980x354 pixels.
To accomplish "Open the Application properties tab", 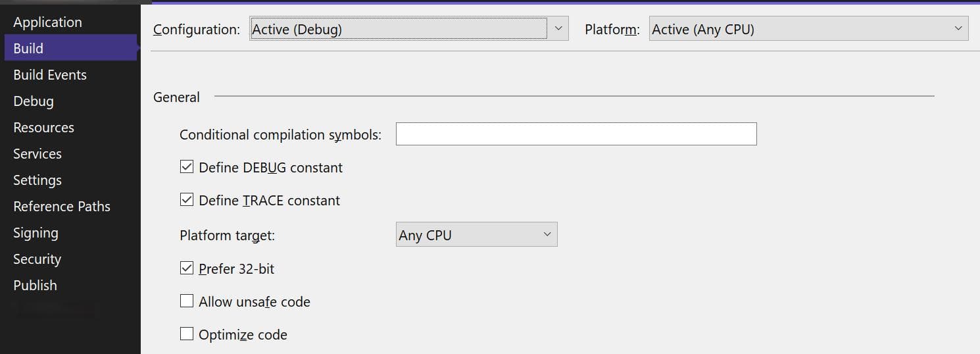I will point(47,22).
